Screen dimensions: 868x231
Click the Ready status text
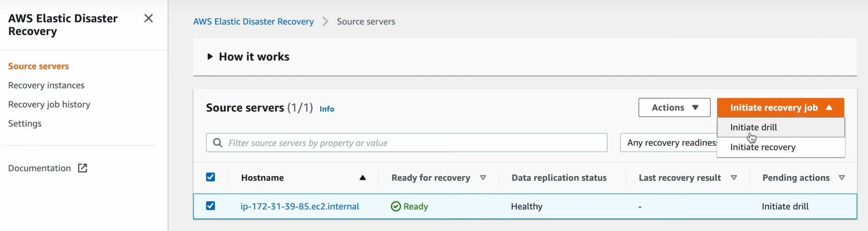pyautogui.click(x=416, y=206)
